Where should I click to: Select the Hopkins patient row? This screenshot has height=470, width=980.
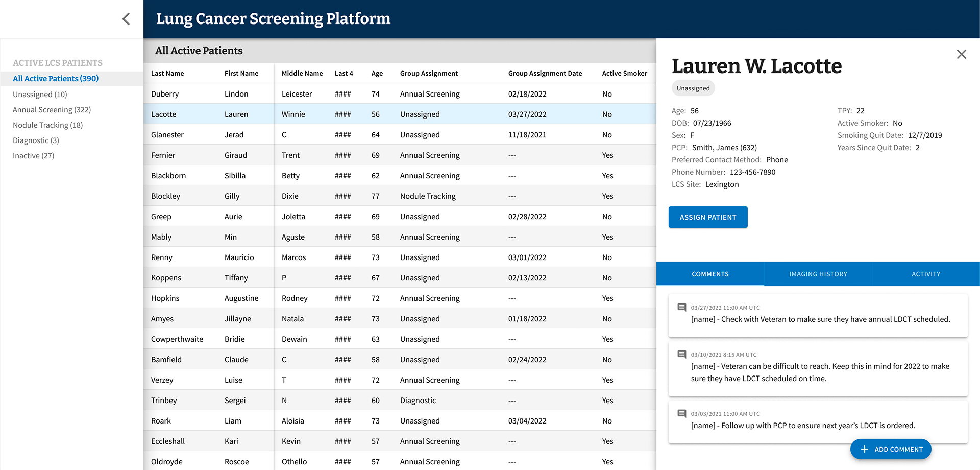point(400,298)
